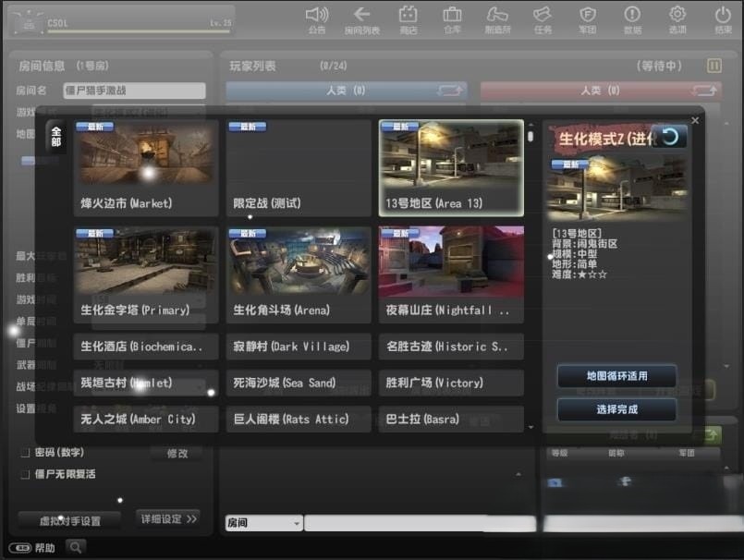Choose 生化酒店 (Biochemica..) from list
Image resolution: width=744 pixels, height=560 pixels.
(x=146, y=347)
